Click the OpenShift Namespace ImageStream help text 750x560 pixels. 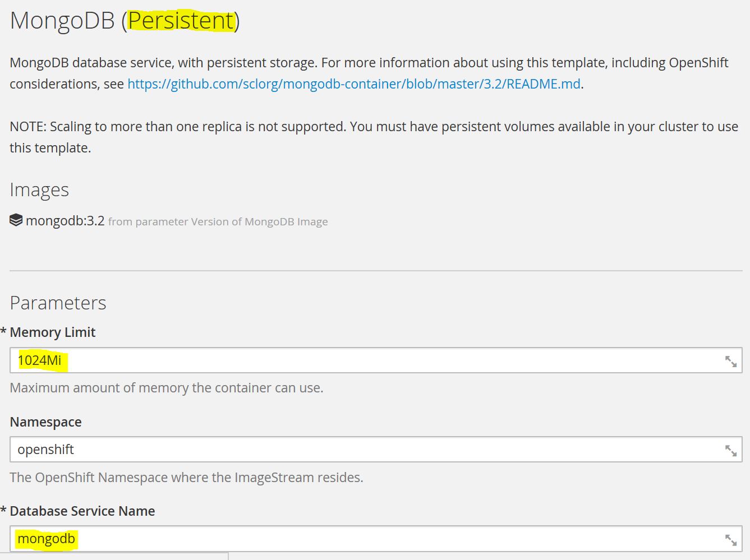[186, 478]
